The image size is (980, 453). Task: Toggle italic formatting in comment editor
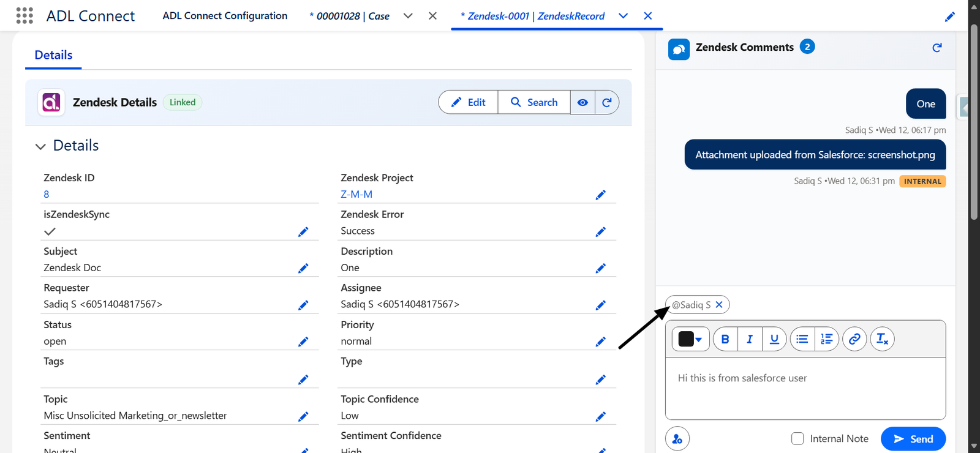(750, 339)
